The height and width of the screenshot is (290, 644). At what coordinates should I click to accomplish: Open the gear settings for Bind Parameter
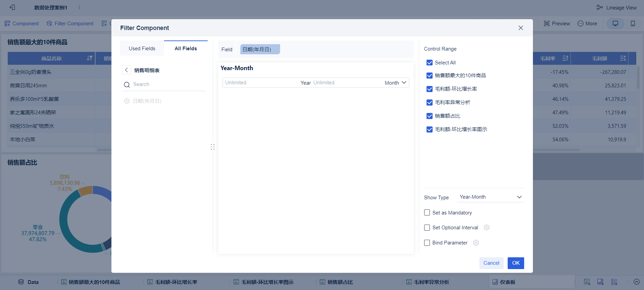pyautogui.click(x=476, y=242)
